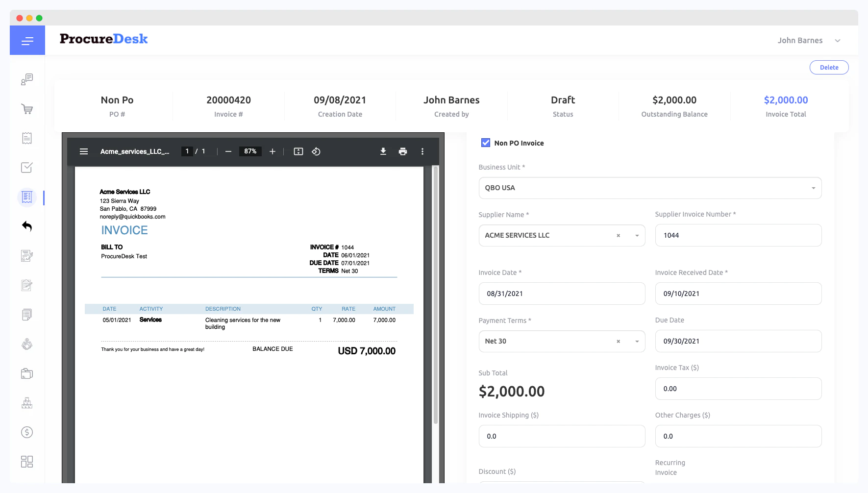The width and height of the screenshot is (868, 493).
Task: Click the Draft status value
Action: pyautogui.click(x=563, y=100)
